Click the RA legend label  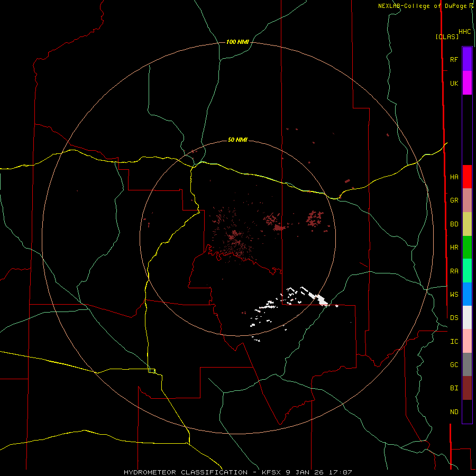click(454, 271)
